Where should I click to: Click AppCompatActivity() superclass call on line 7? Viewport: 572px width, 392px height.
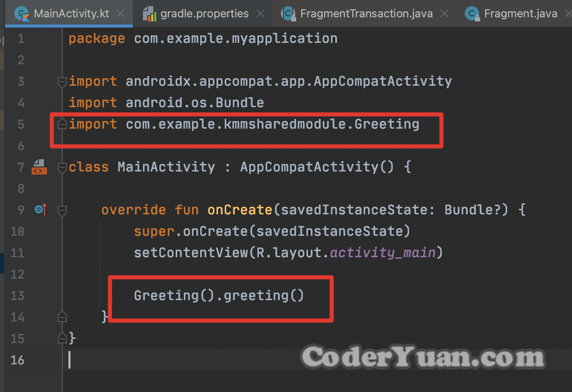(317, 167)
